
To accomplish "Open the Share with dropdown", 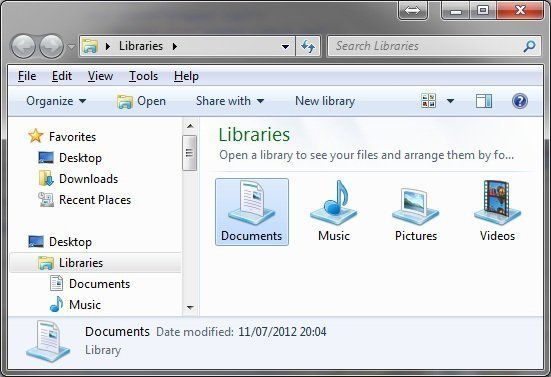I will (230, 101).
